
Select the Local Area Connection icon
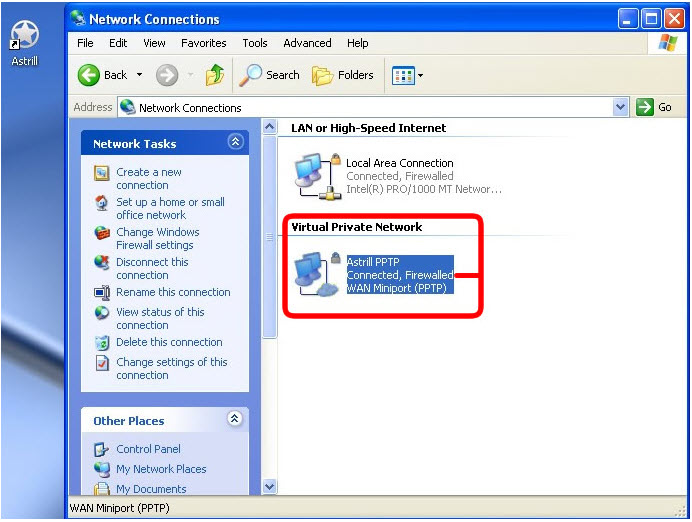point(318,176)
